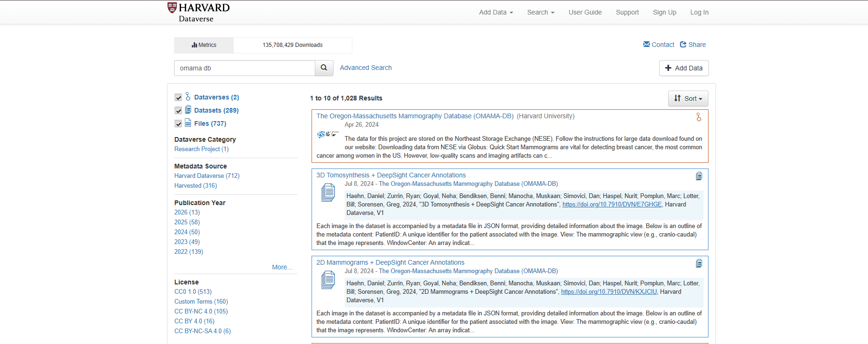Filter by publication year 2026
868x344 pixels.
[187, 212]
